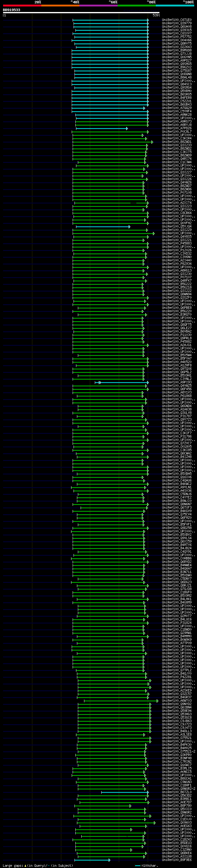Select hit label UniRef100_O75521-2
Image resolution: width=197 pixels, height=868 pixels.
click(179, 751)
